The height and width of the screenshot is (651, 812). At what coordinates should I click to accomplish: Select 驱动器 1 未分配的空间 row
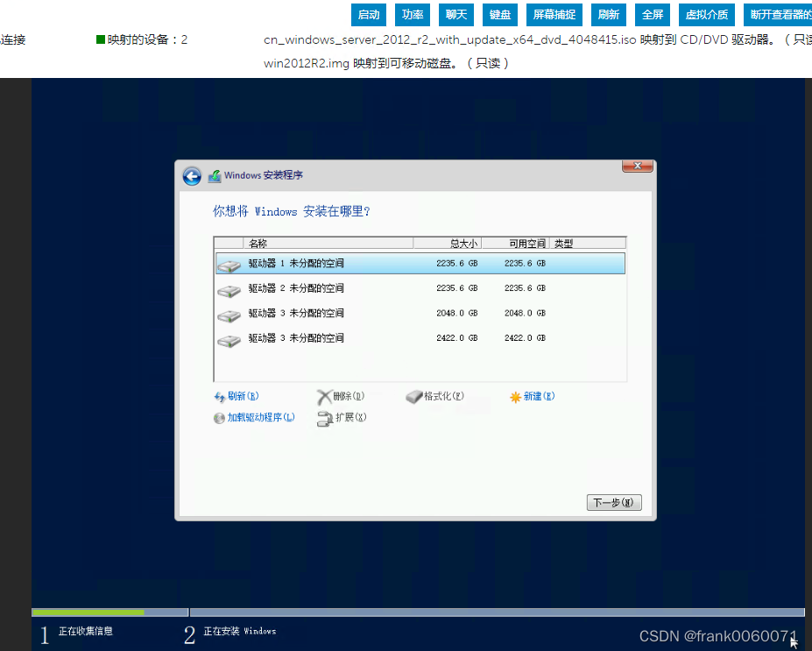[x=420, y=264]
